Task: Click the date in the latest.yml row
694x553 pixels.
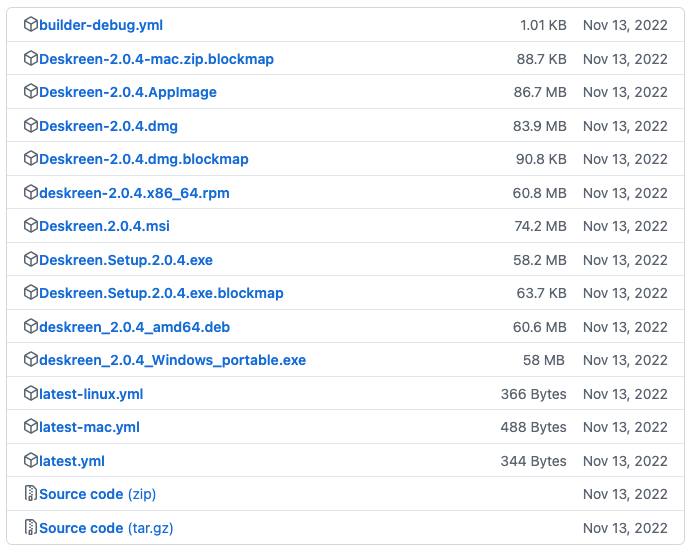Action: [x=625, y=461]
